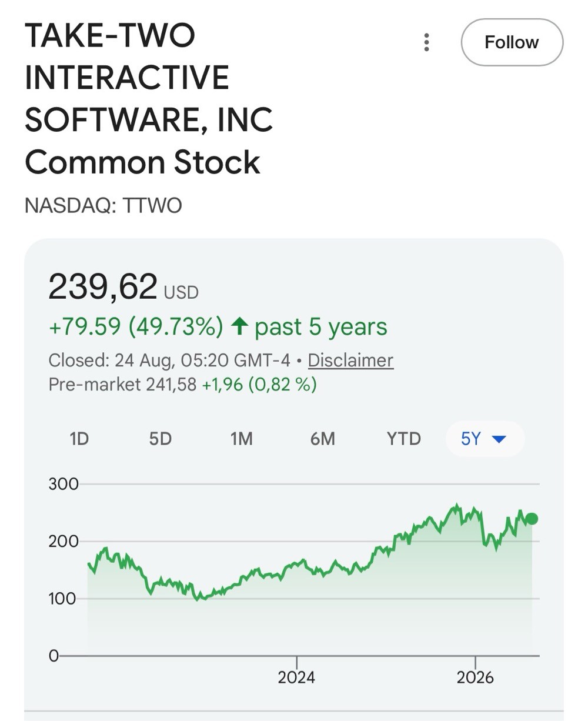This screenshot has height=721, width=588.
Task: Click the chart line near 300 gridline peak
Action: click(456, 508)
